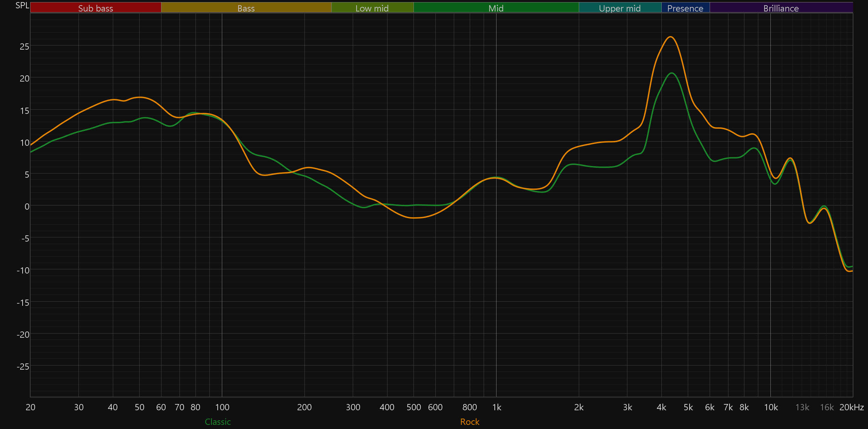Screen dimensions: 868x429
Task: Click the -25 dB level label
Action: tap(23, 367)
